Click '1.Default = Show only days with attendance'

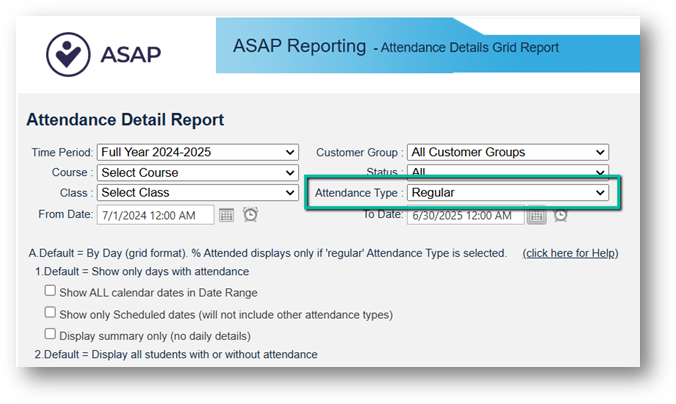[142, 272]
